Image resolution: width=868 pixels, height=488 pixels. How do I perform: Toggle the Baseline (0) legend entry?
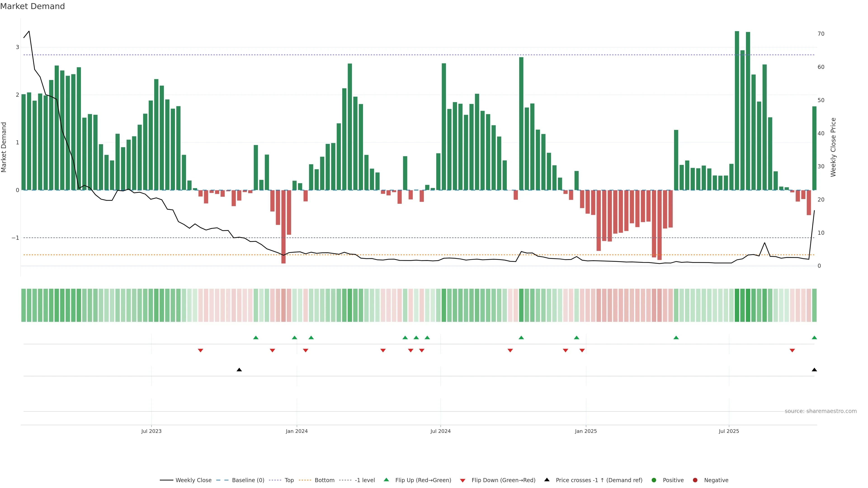pyautogui.click(x=248, y=480)
